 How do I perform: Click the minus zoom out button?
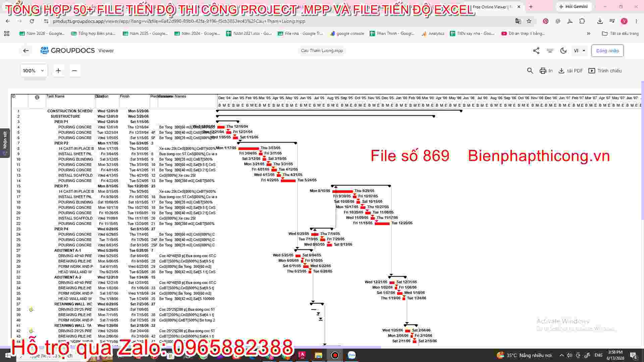[x=74, y=71]
